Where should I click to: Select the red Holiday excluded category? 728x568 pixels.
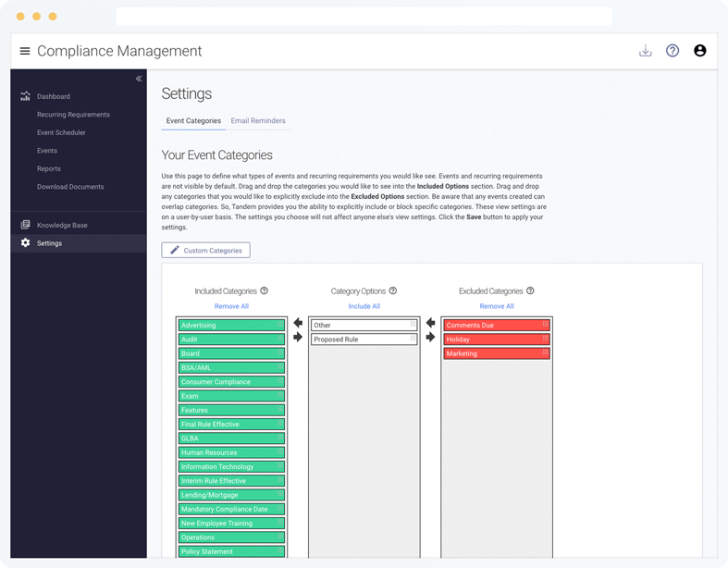(496, 340)
